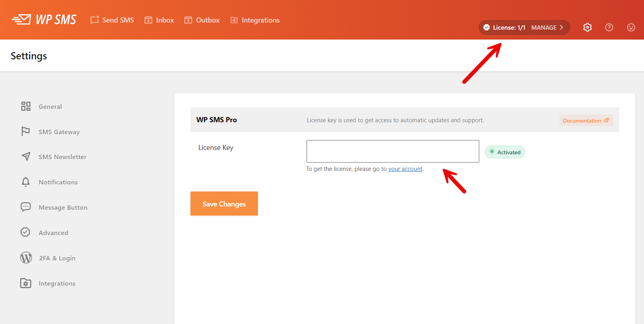This screenshot has height=324, width=644.
Task: Click the Documentation external-link icon
Action: click(606, 120)
